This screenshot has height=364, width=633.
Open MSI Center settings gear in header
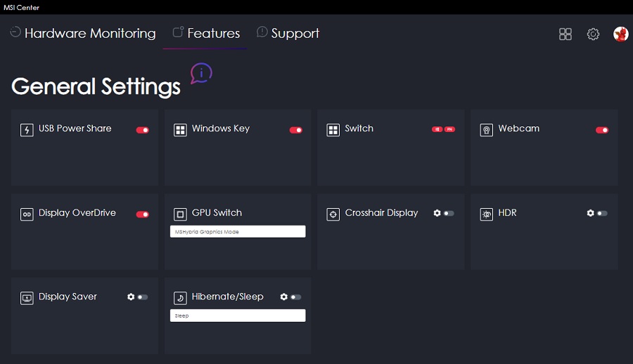593,34
